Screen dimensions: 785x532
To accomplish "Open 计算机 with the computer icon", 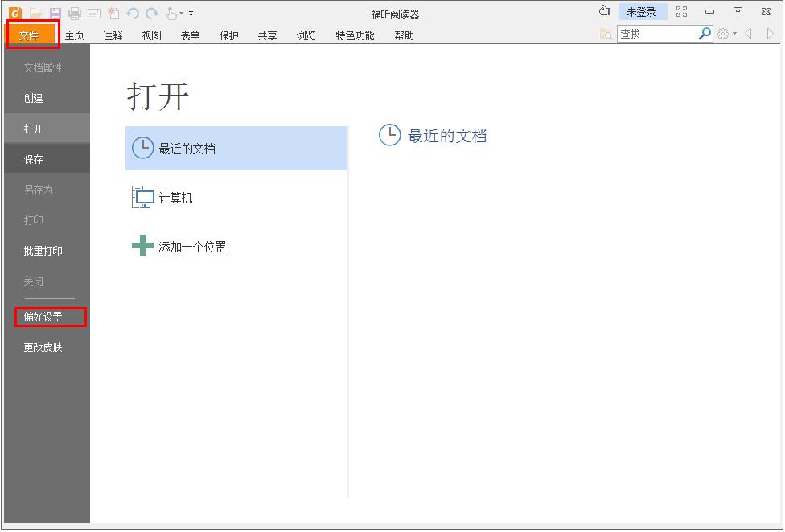I will tap(142, 197).
